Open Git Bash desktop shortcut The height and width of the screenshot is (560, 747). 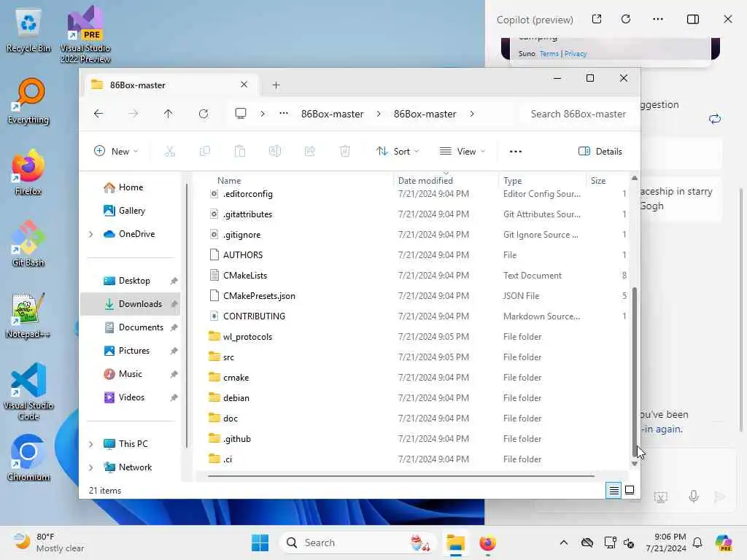[28, 244]
